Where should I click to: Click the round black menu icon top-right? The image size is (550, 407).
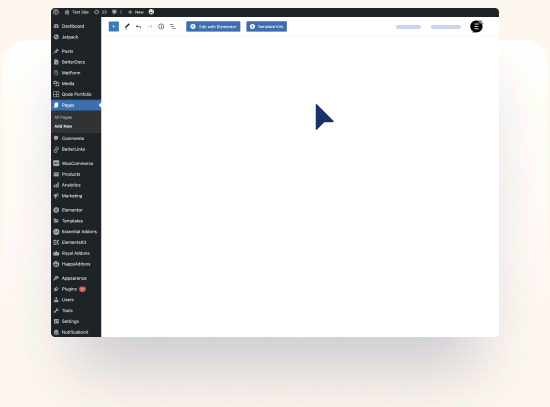click(x=476, y=27)
